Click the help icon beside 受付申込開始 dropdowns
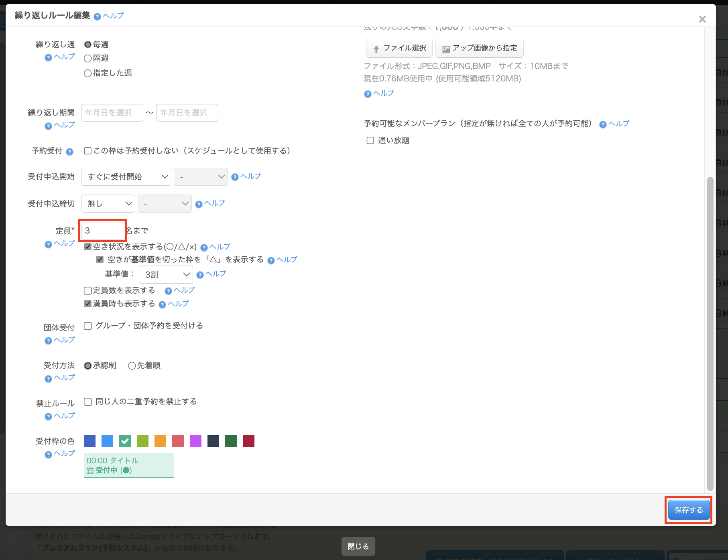The image size is (728, 560). pyautogui.click(x=235, y=177)
